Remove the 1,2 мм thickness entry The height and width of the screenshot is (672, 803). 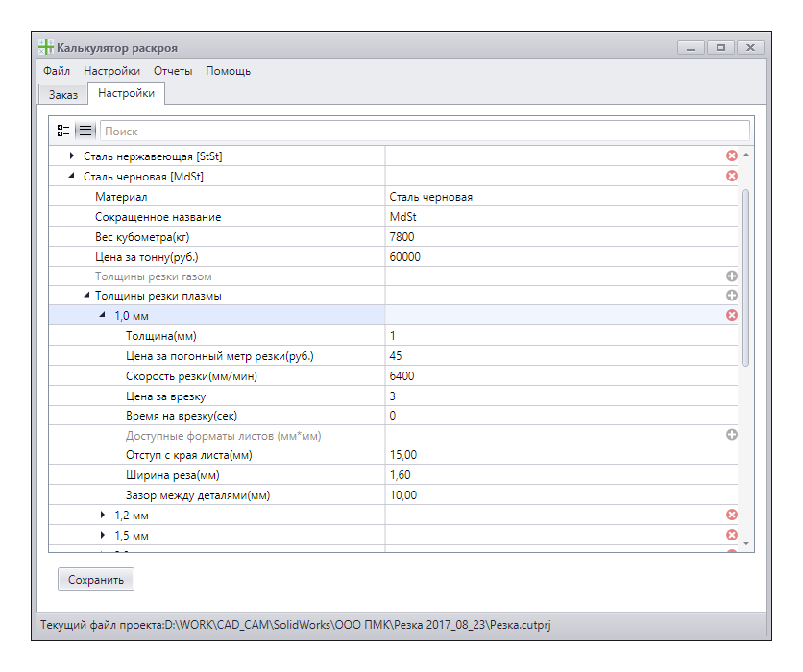click(732, 515)
